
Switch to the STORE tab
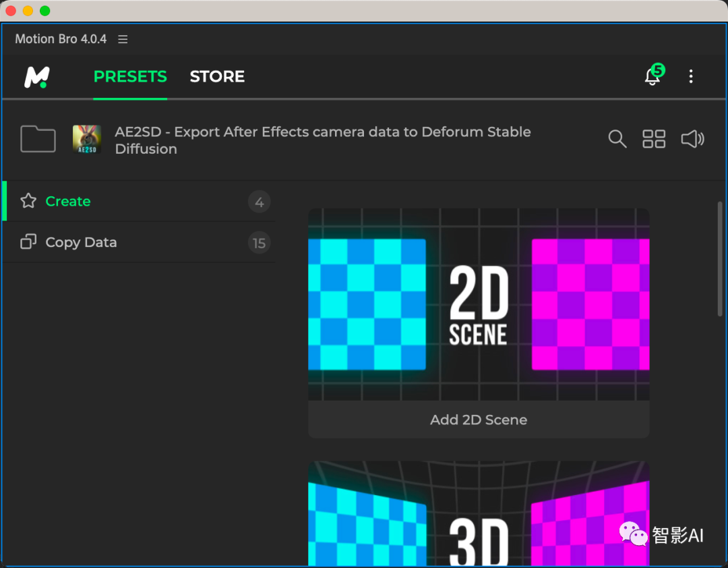click(x=217, y=76)
